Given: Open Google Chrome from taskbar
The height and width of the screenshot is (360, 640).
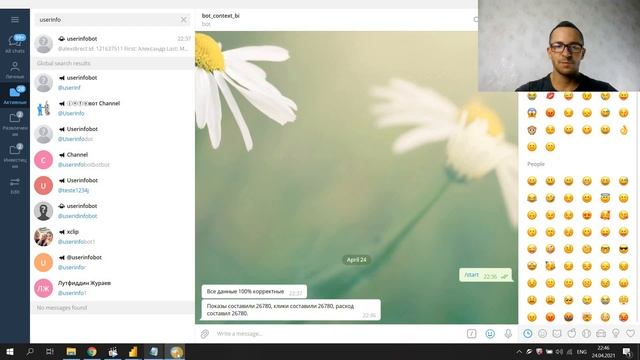Looking at the screenshot, I should pos(92,351).
